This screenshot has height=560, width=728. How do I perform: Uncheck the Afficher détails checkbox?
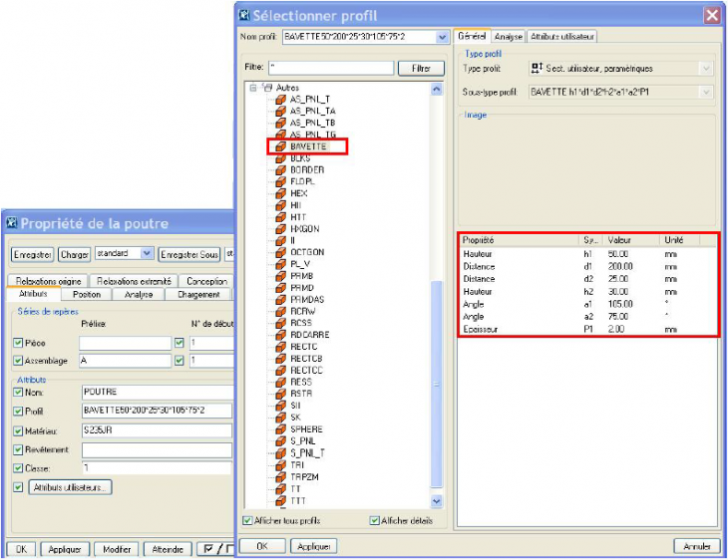tap(375, 520)
